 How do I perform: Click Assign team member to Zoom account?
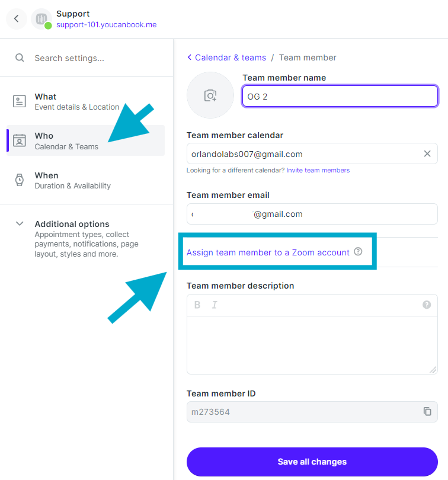click(268, 252)
